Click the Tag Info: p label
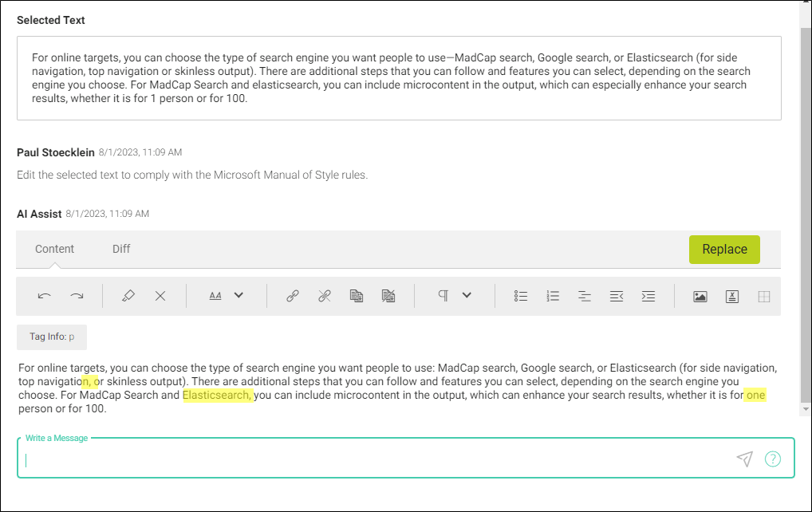Image resolution: width=812 pixels, height=512 pixels. [52, 337]
